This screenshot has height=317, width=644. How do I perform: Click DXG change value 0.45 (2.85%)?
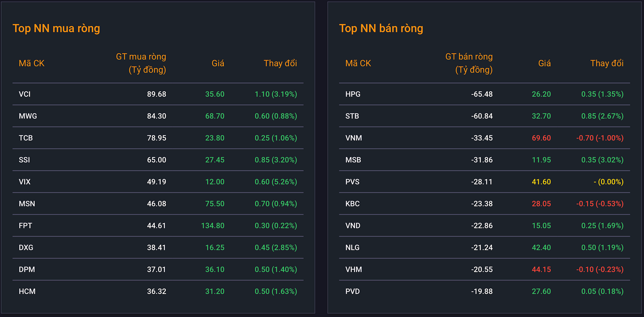click(276, 247)
